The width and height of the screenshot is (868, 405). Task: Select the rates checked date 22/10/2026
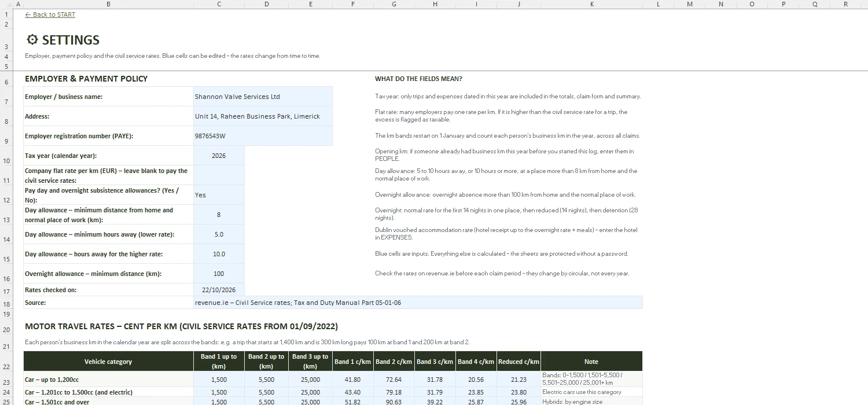[219, 290]
